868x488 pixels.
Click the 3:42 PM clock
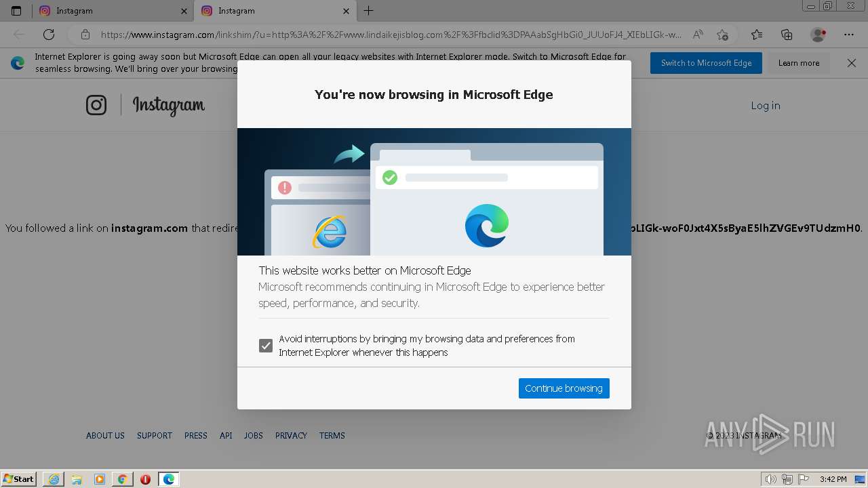[833, 479]
